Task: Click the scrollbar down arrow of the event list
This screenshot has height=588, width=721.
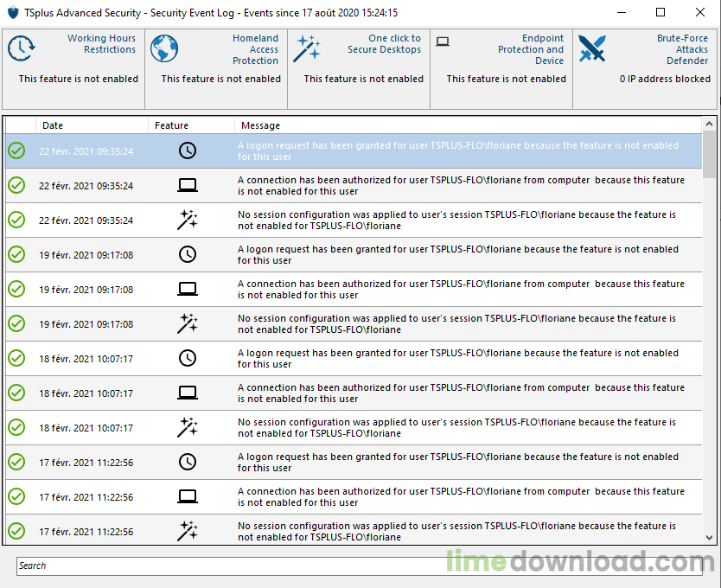Action: pyautogui.click(x=709, y=538)
